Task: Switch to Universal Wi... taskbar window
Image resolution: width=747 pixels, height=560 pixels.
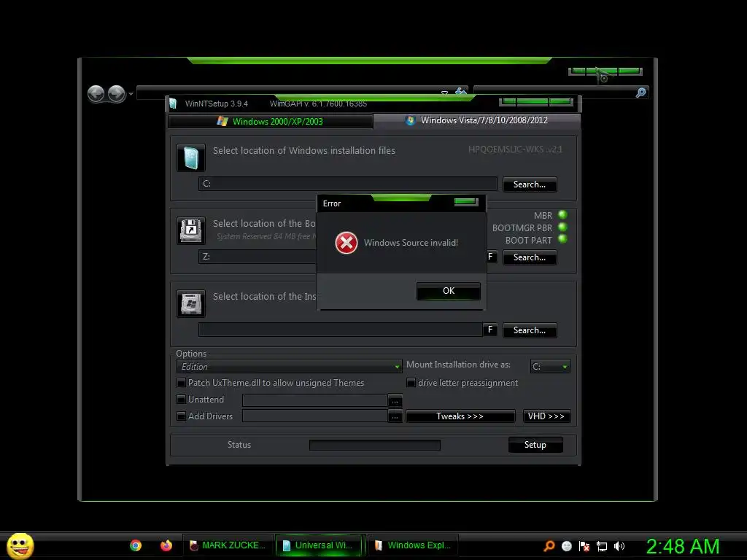Action: [319, 545]
